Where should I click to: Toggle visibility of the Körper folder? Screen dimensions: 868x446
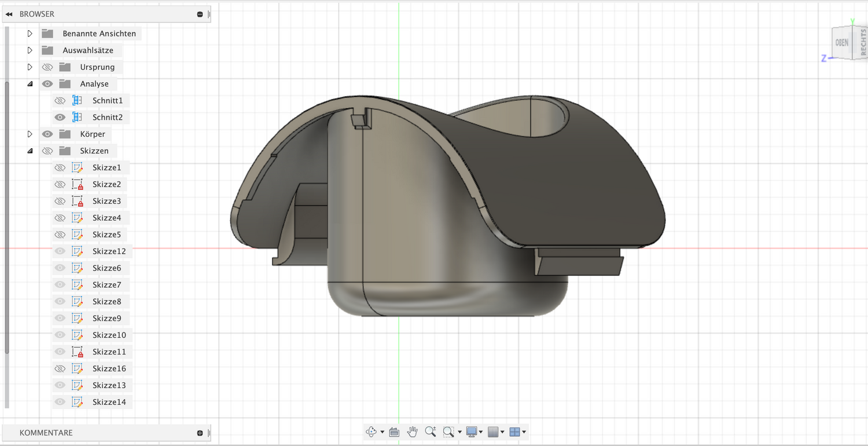(47, 134)
